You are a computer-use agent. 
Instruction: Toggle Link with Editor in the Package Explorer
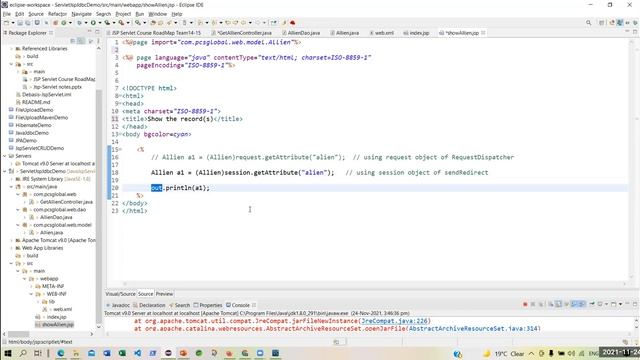point(81,41)
